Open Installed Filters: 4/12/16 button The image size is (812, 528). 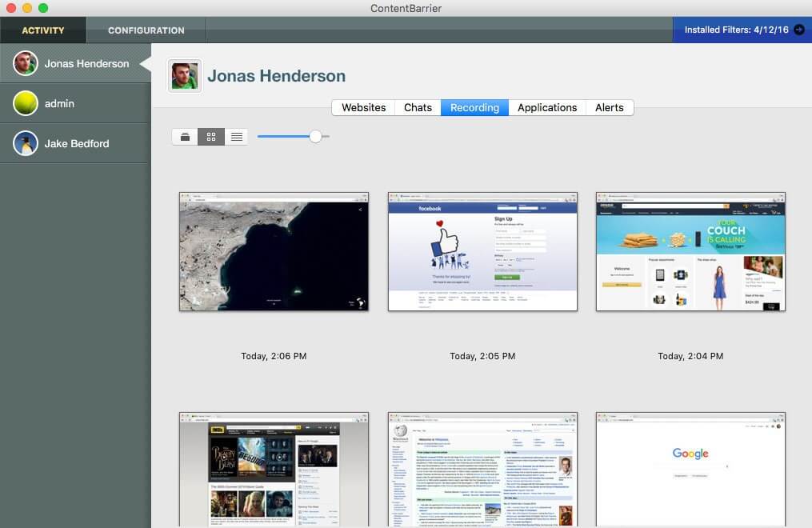coord(742,30)
